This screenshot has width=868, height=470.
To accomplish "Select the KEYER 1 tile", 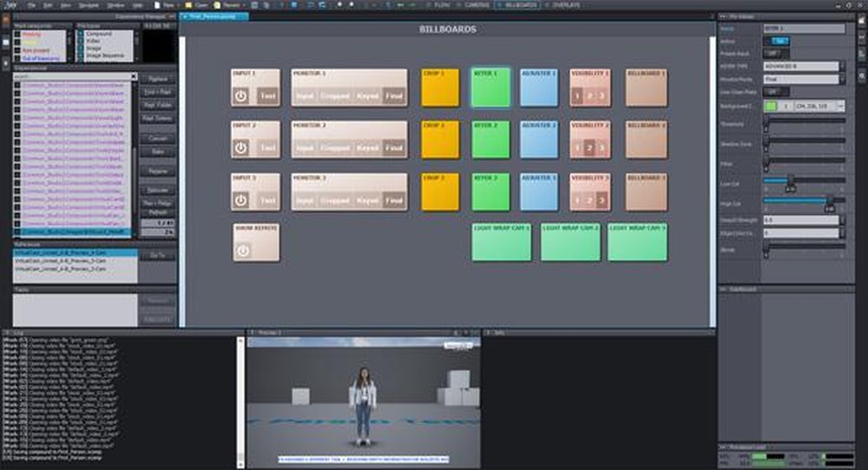I will (490, 88).
